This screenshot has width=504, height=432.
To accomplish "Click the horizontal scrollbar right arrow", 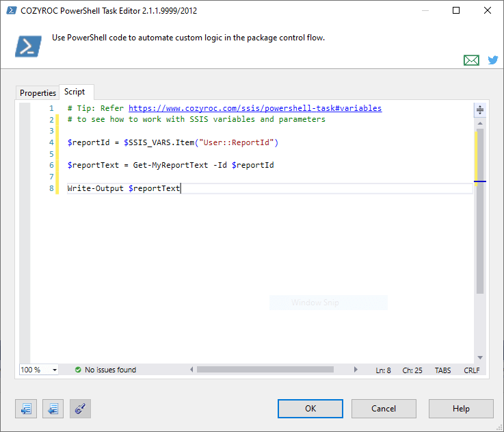I will [356, 370].
